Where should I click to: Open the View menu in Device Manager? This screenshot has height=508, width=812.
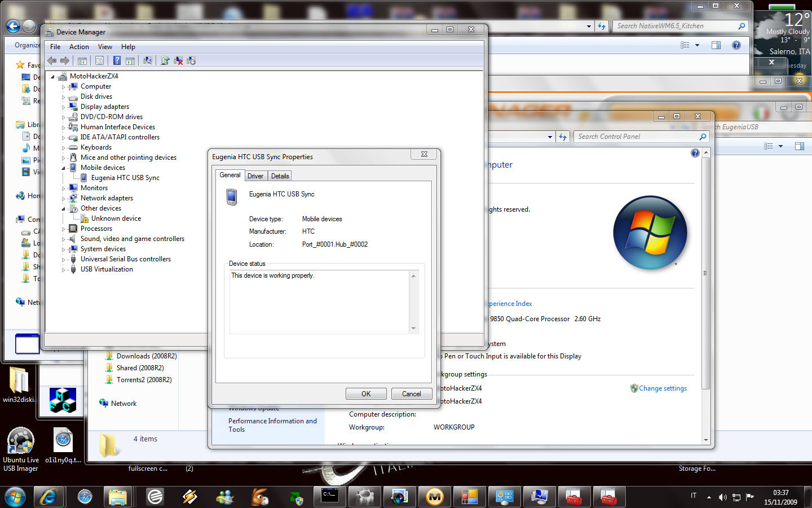pos(105,47)
